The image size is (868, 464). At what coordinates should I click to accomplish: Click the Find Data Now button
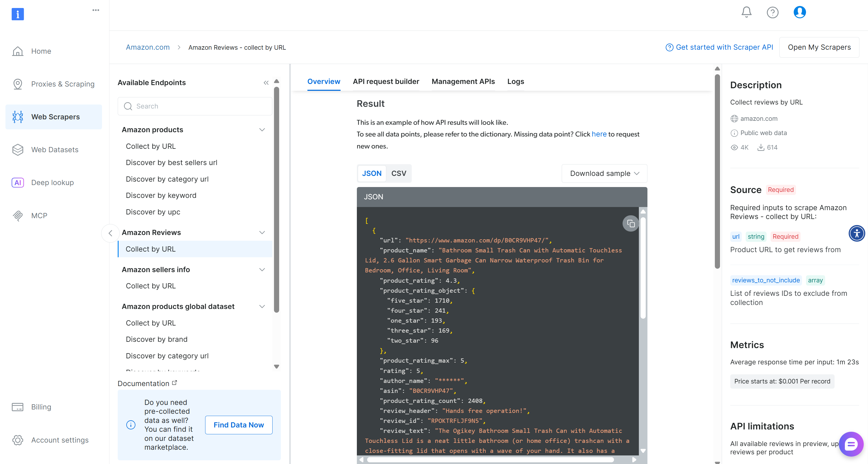point(239,425)
